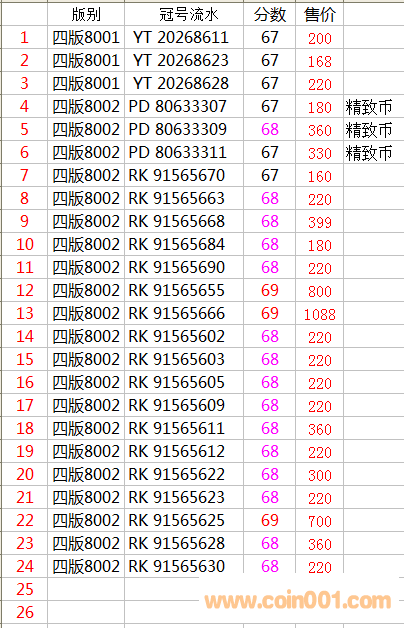
Task: Select serial cell RK 91565630
Action: pos(184,566)
